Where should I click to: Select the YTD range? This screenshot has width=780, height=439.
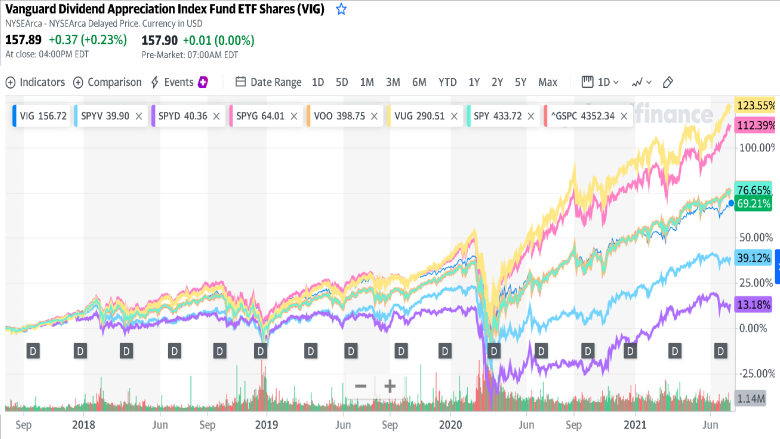coord(447,82)
